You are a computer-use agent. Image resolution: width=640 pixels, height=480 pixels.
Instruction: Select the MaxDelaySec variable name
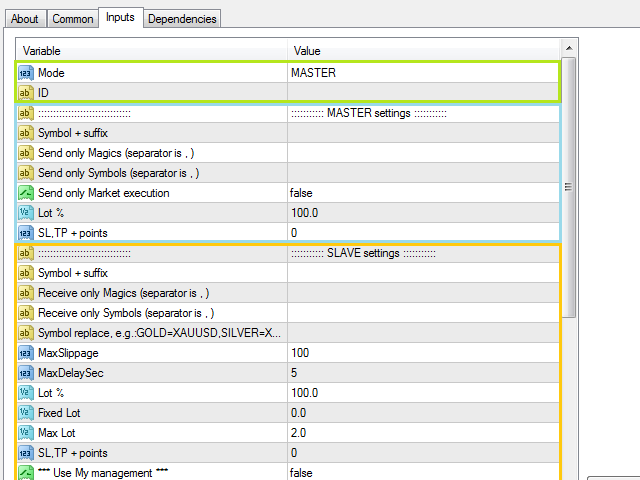pos(71,373)
